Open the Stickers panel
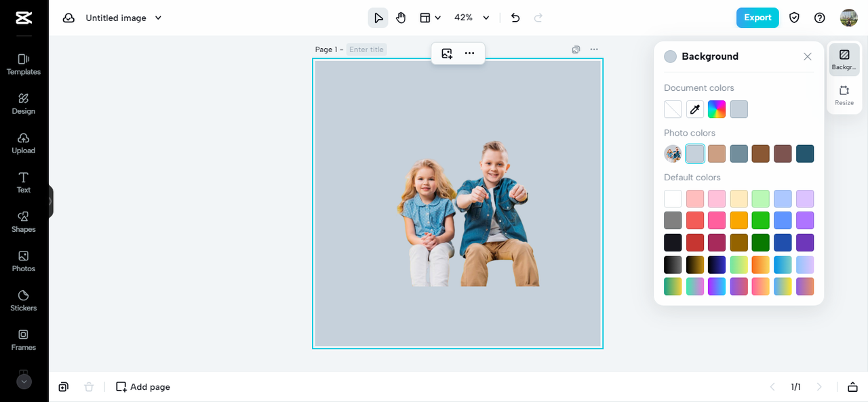 click(24, 300)
